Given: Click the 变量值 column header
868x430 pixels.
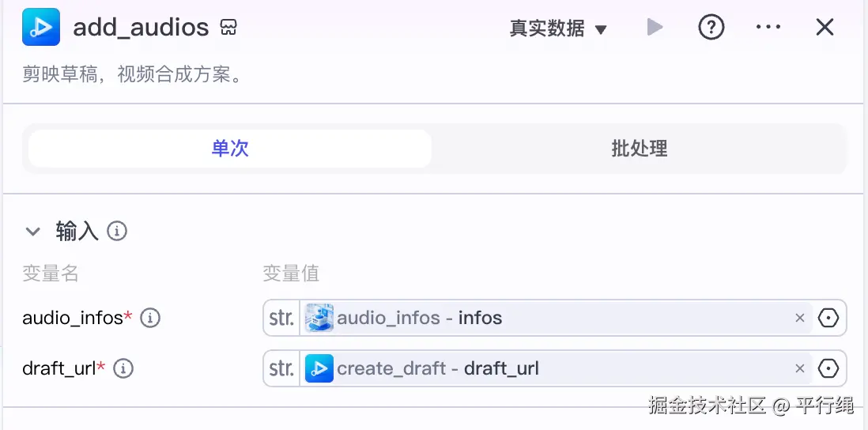Looking at the screenshot, I should click(291, 273).
